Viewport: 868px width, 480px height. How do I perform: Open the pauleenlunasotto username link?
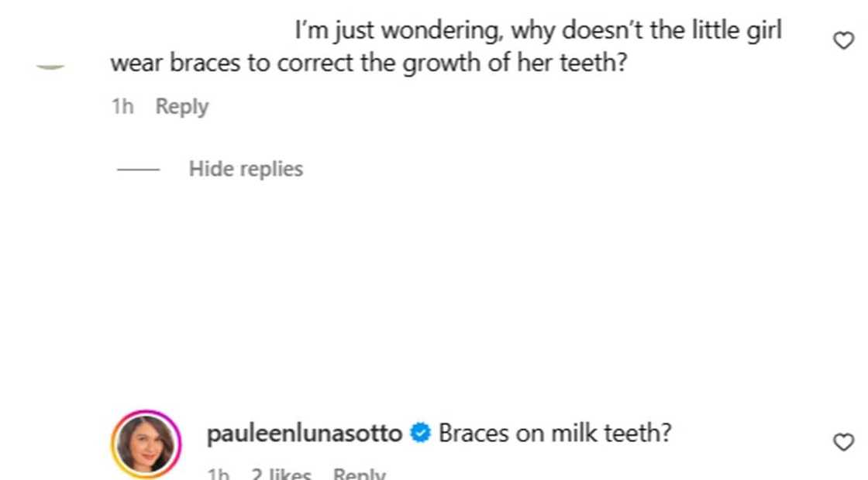304,434
